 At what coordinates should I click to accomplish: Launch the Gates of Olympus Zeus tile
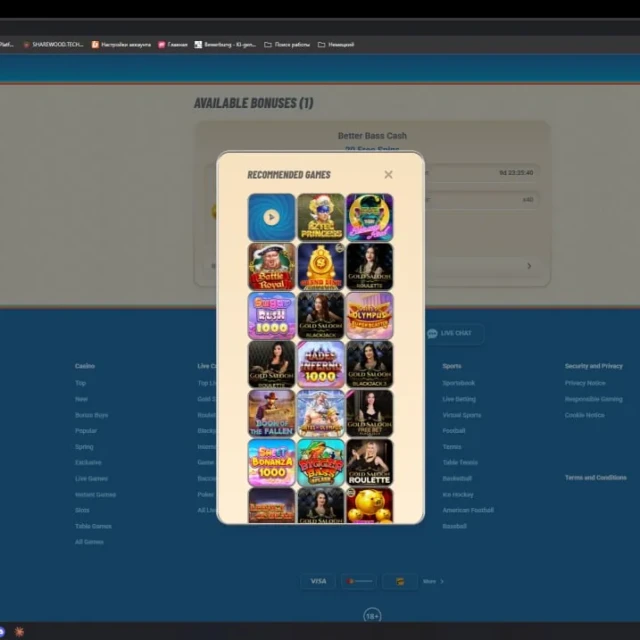[x=321, y=413]
